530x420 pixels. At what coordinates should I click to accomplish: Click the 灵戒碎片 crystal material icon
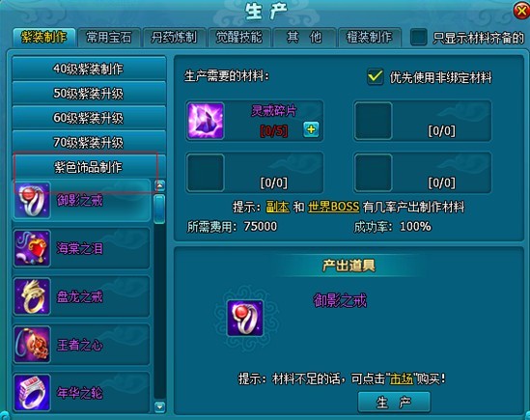[x=206, y=121]
